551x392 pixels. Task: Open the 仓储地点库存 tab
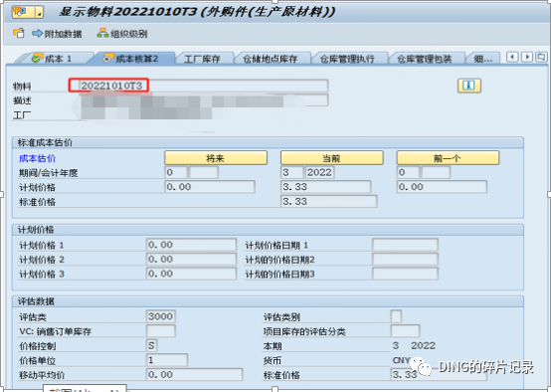pyautogui.click(x=271, y=59)
